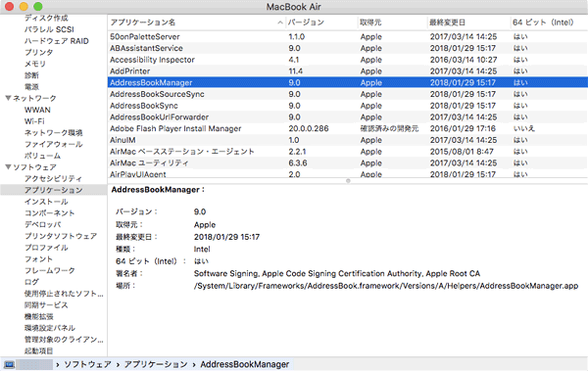Select the ソフトウェア category label

[34, 167]
